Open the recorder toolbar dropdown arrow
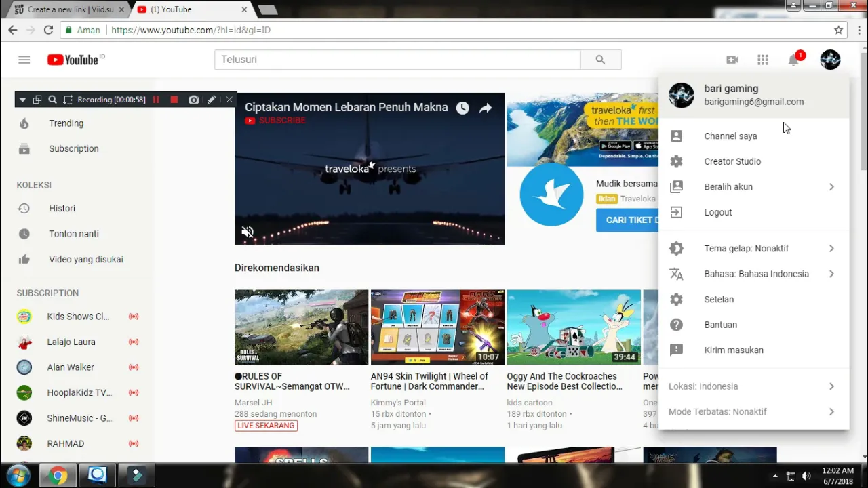The width and height of the screenshot is (868, 488). click(x=22, y=100)
